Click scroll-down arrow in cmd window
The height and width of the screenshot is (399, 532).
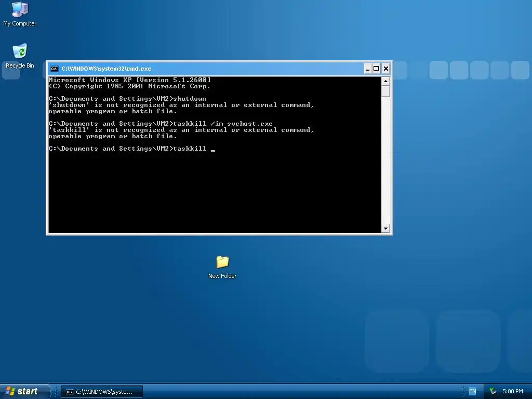point(385,229)
